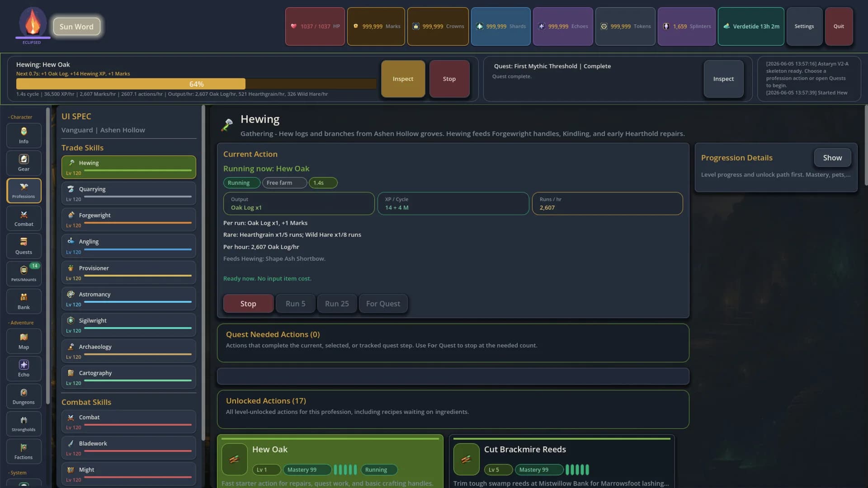The height and width of the screenshot is (488, 868).
Task: Open Pets/Mounts with 14 badge
Action: coord(24,274)
